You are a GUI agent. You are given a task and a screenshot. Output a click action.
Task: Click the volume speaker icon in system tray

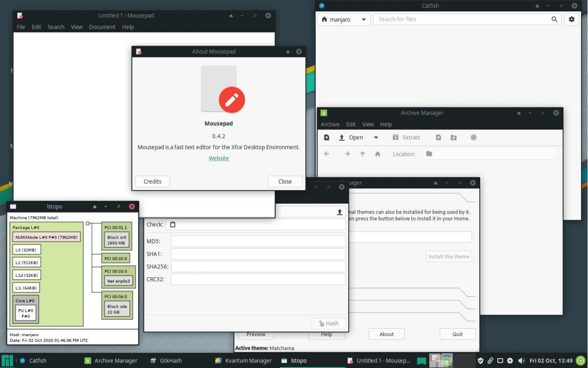pos(520,361)
